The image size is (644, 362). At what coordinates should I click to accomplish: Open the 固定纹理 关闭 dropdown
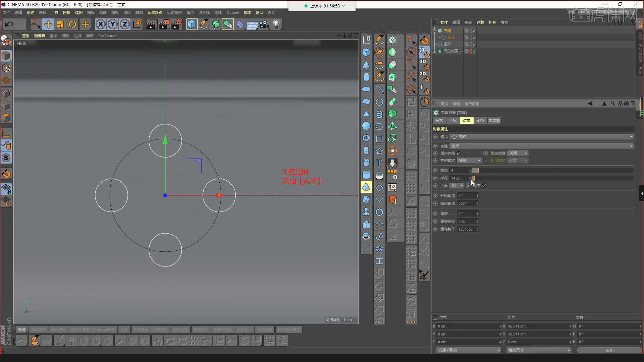coord(518,153)
